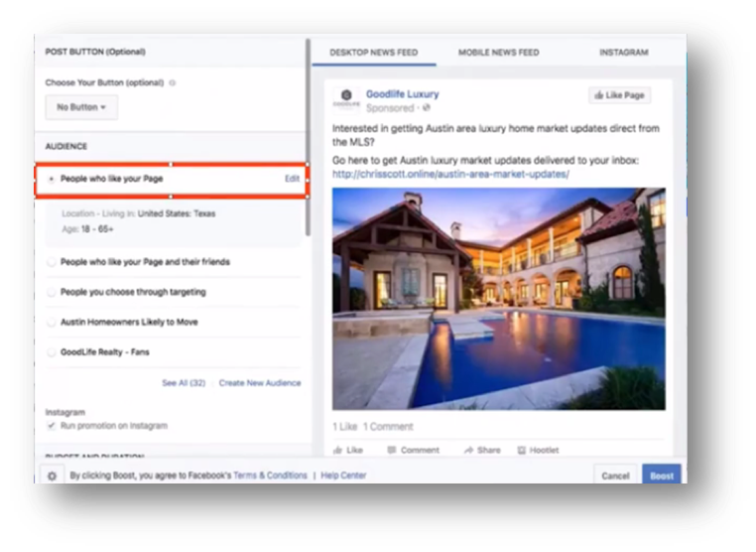Image resolution: width=756 pixels, height=552 pixels.
Task: Open the Help Center link
Action: coord(343,476)
